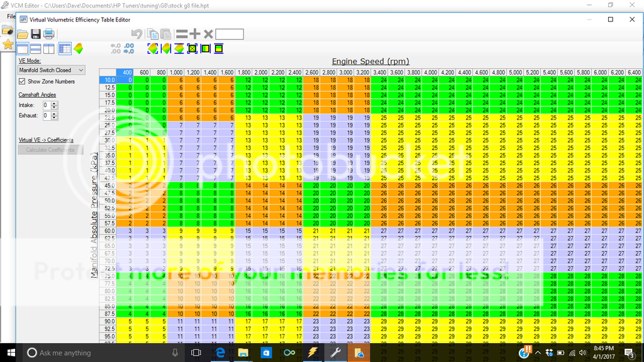The width and height of the screenshot is (644, 362).
Task: Save the volumetric efficiency table
Action: click(36, 34)
